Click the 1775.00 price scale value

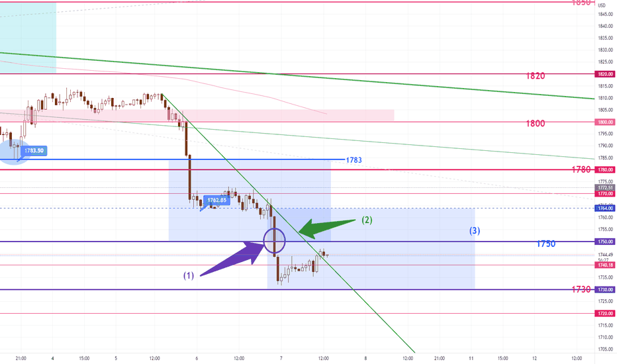click(606, 182)
